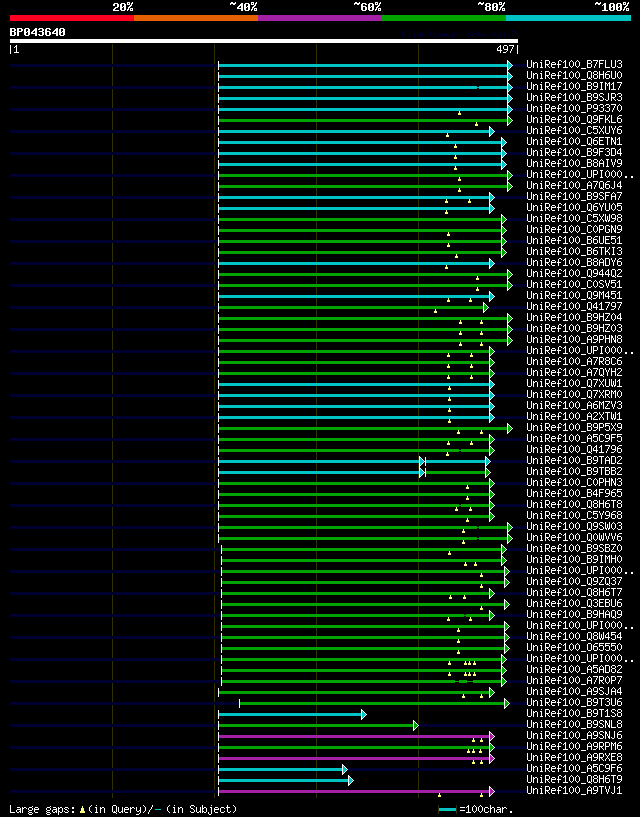
Task: Select the UniRef100_A9TVJ1 label
Action: [574, 790]
